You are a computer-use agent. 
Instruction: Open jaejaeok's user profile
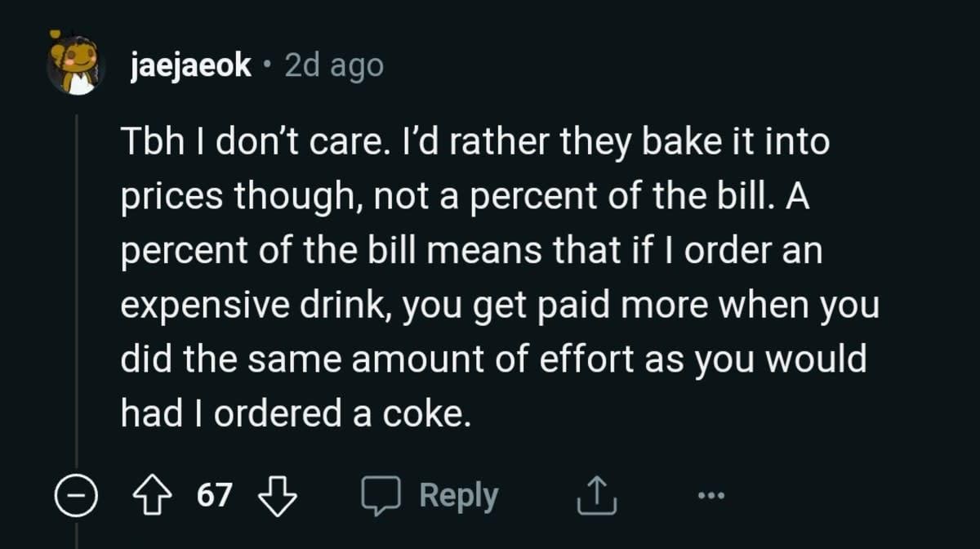point(191,66)
